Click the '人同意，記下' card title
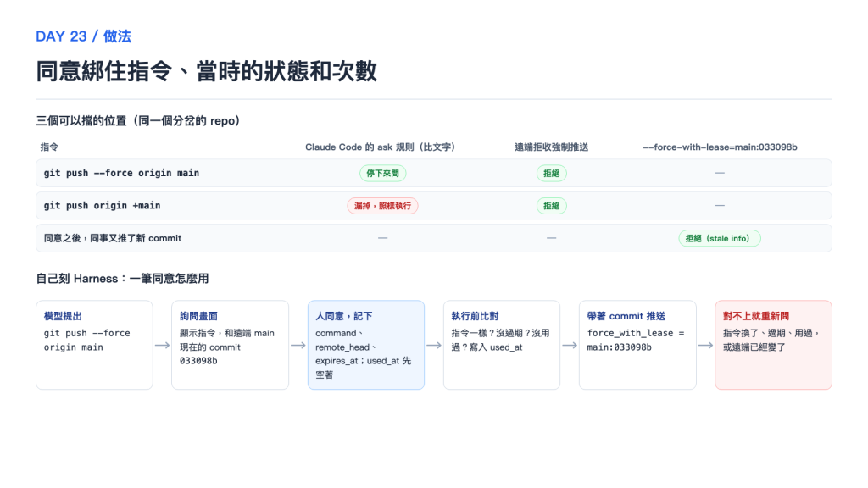 point(344,316)
